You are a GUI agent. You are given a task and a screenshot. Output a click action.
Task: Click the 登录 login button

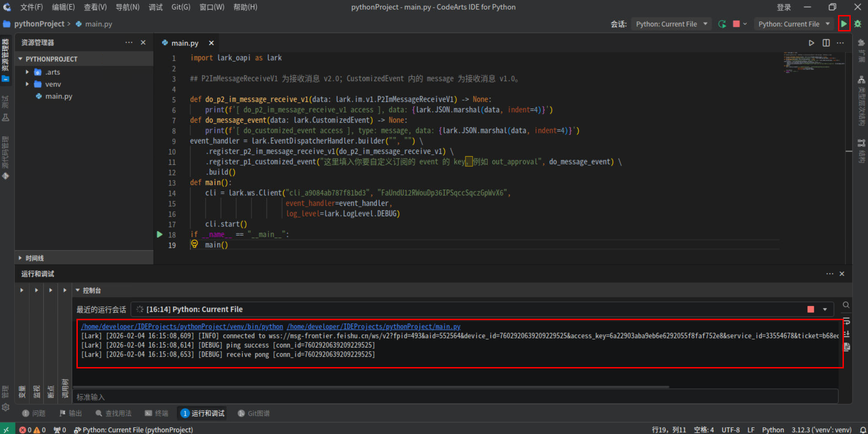pos(784,7)
